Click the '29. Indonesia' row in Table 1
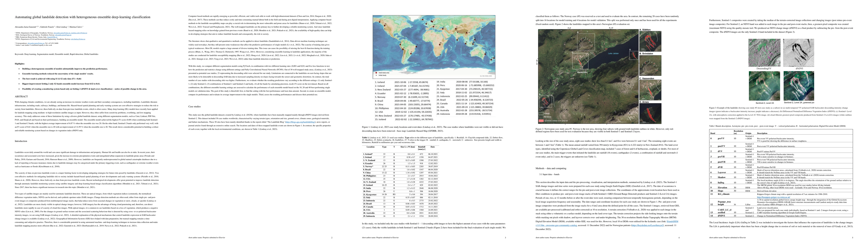Screen dimensions: 868x246 (401, 216)
